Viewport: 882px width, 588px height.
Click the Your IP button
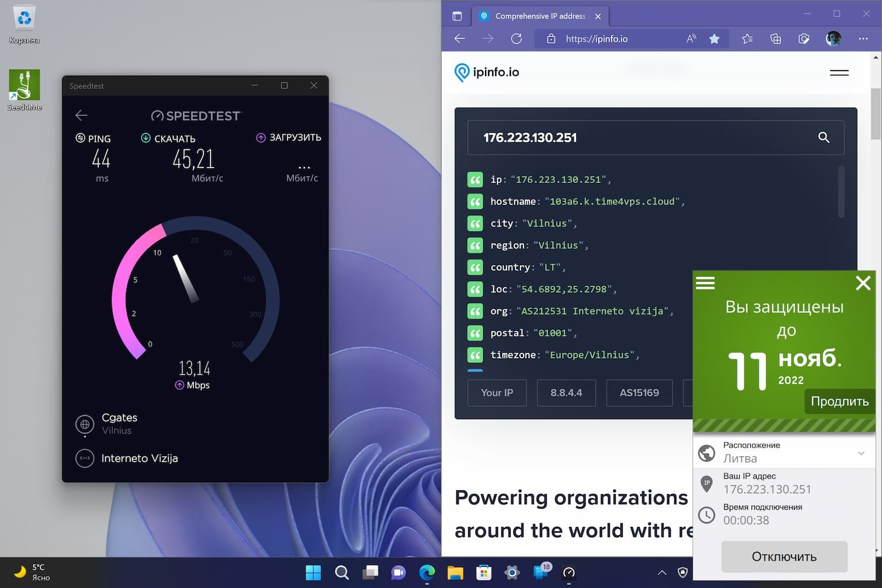(497, 393)
